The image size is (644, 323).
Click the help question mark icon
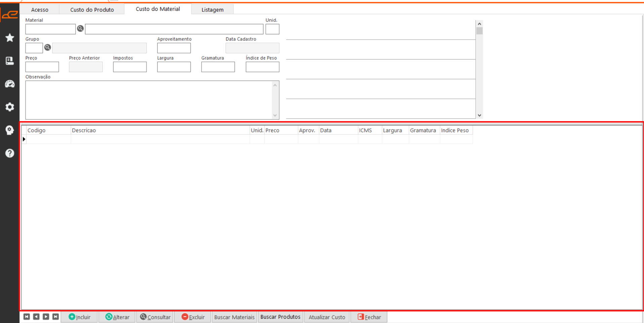[10, 153]
